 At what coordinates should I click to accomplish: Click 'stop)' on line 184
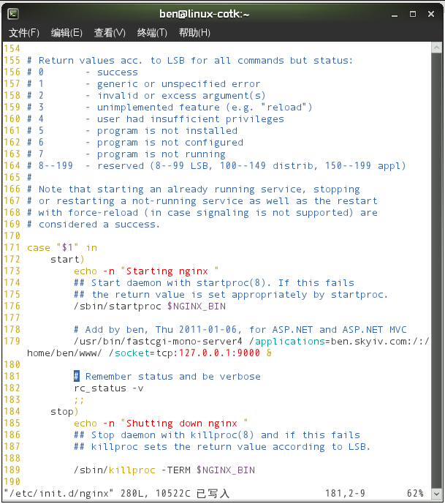64,412
